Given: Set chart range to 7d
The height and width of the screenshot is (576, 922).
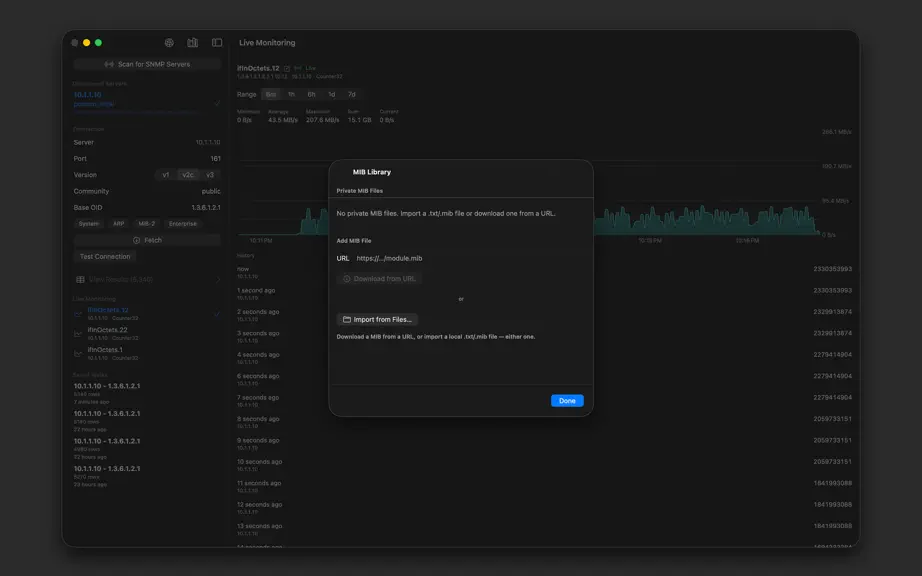Looking at the screenshot, I should [352, 94].
